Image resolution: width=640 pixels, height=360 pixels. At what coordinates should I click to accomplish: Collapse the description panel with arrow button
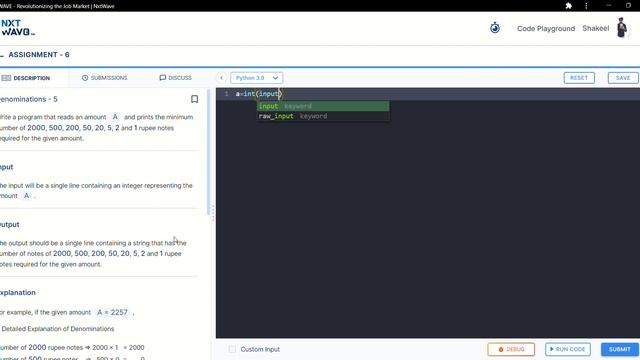[221, 78]
